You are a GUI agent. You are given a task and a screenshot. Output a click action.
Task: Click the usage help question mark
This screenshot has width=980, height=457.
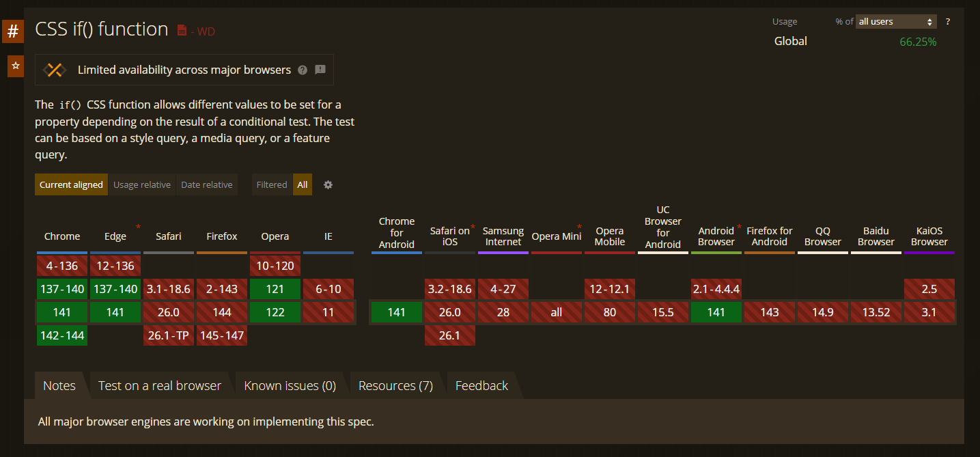947,22
